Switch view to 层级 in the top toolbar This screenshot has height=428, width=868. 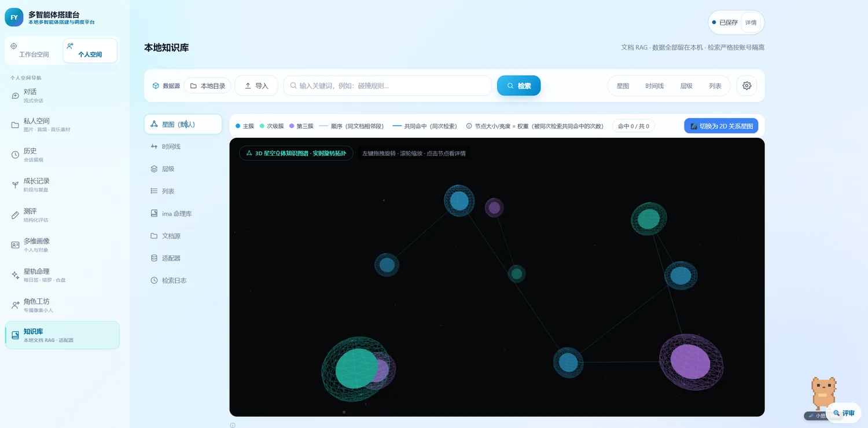[x=686, y=86]
